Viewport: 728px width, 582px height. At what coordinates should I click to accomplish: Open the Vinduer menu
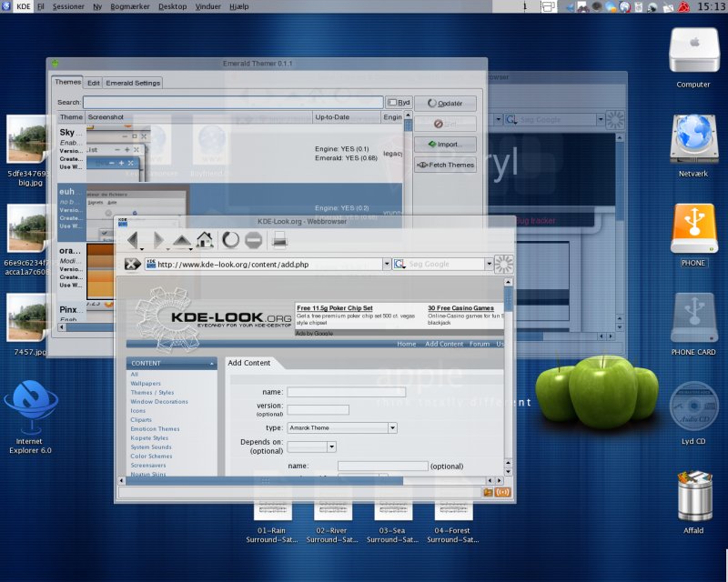coord(208,6)
